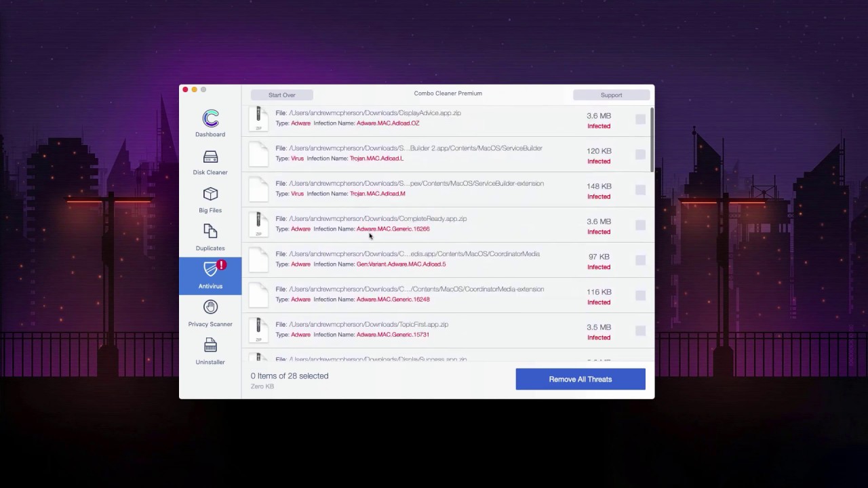Click the CoordinatorMedia 97 KB file icon
The width and height of the screenshot is (868, 488).
click(258, 260)
